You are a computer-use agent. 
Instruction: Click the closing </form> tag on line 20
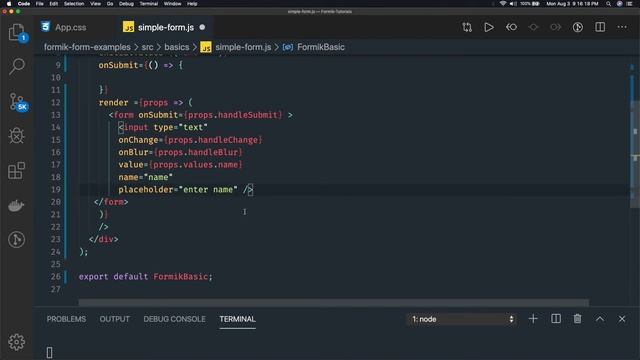point(111,202)
